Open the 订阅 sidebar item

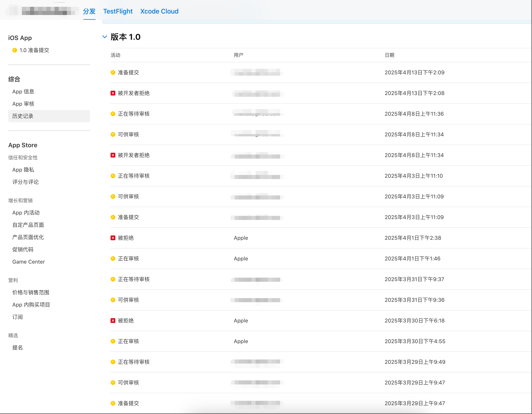tap(18, 317)
